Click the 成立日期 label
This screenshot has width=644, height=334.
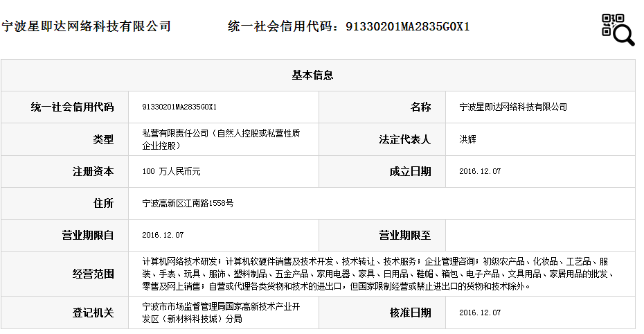click(411, 172)
